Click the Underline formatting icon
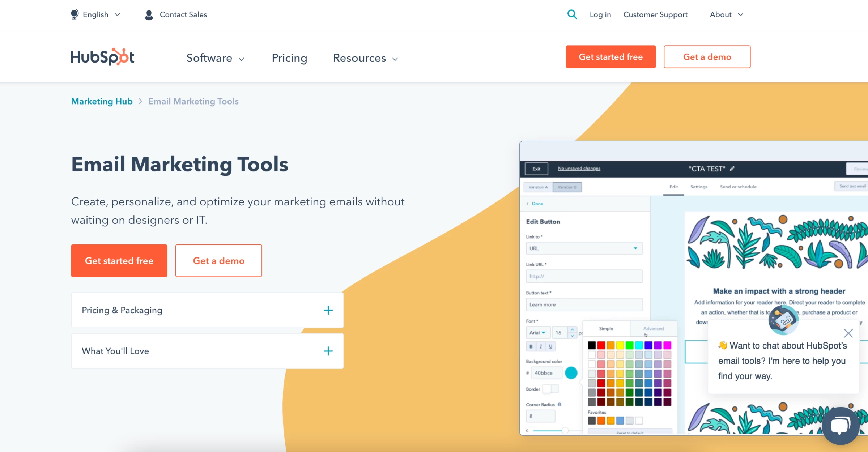The image size is (868, 452). [x=550, y=346]
